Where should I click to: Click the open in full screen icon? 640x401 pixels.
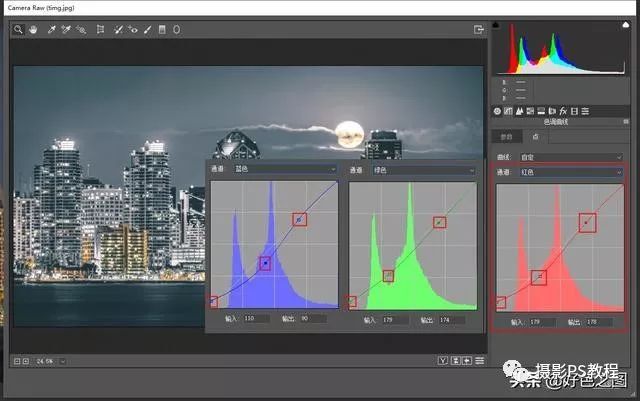point(479,30)
